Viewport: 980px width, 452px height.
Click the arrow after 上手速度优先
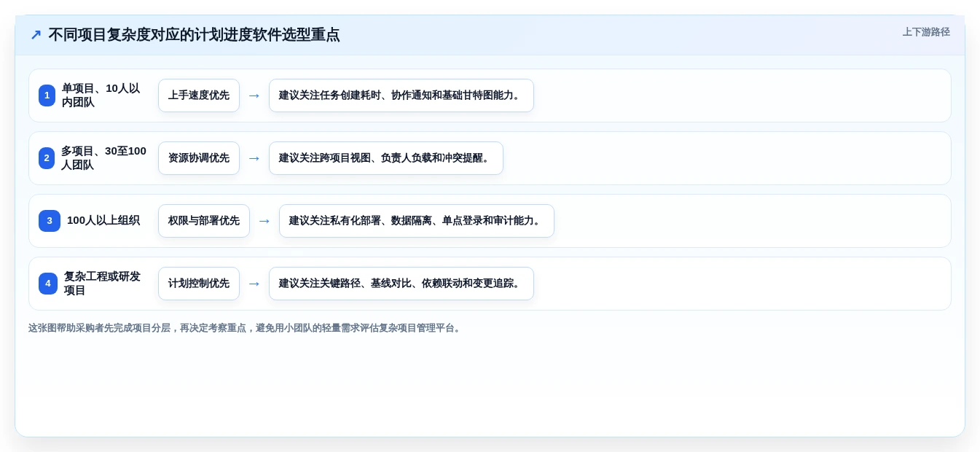[x=254, y=96]
